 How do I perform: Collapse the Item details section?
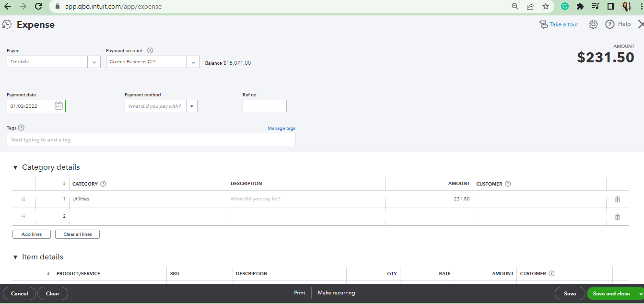[15, 257]
